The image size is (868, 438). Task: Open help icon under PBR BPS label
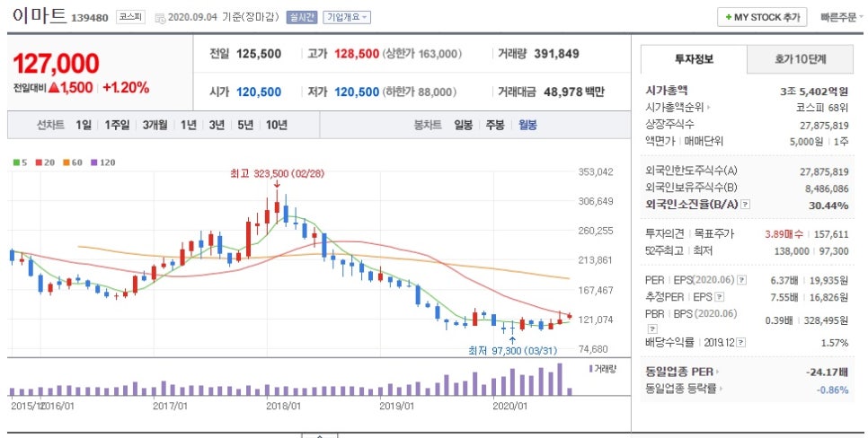(652, 329)
